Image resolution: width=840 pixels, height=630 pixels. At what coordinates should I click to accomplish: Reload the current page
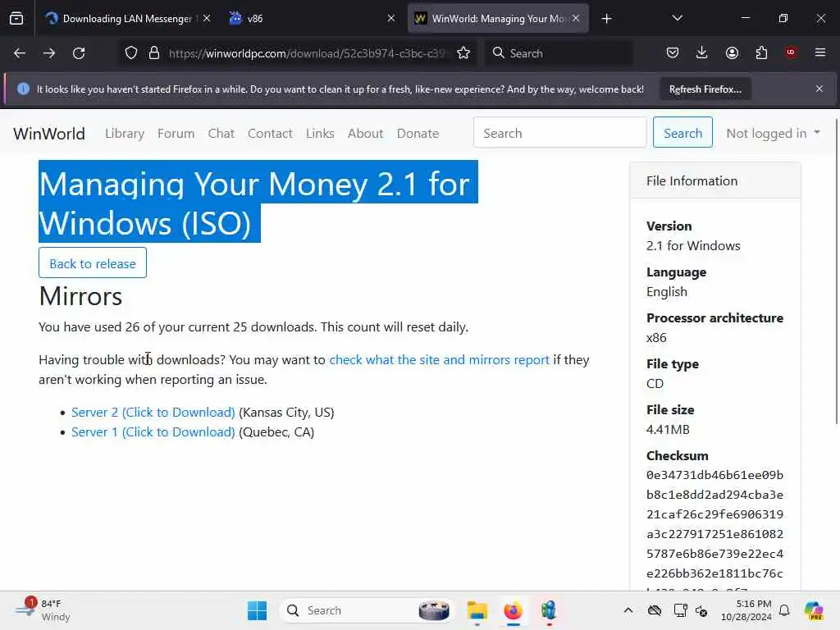point(79,53)
